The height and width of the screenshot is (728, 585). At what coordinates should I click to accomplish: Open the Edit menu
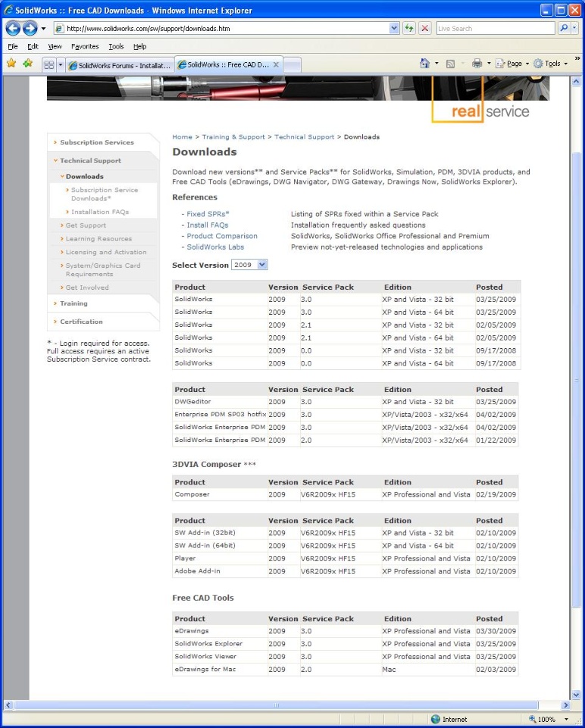[33, 46]
